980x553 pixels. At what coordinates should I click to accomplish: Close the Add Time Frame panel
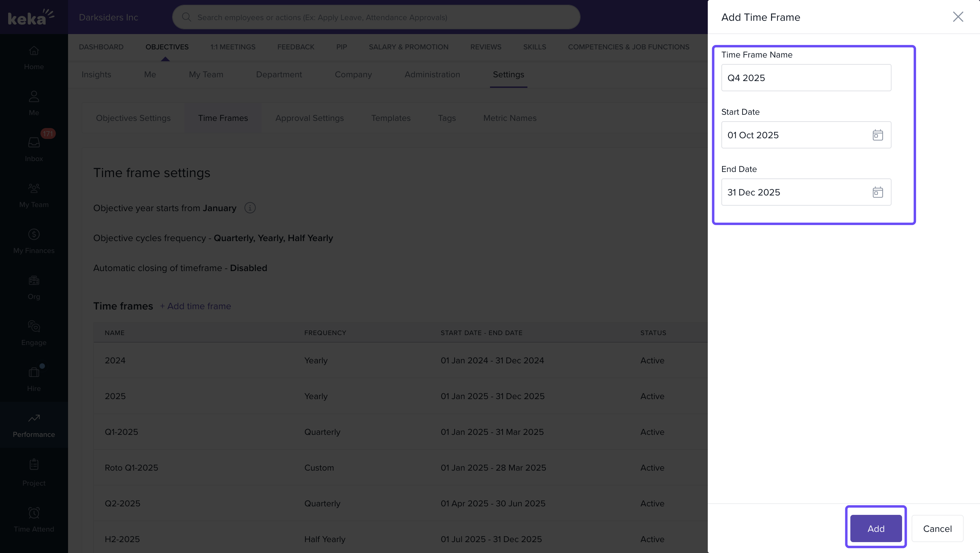pyautogui.click(x=958, y=17)
